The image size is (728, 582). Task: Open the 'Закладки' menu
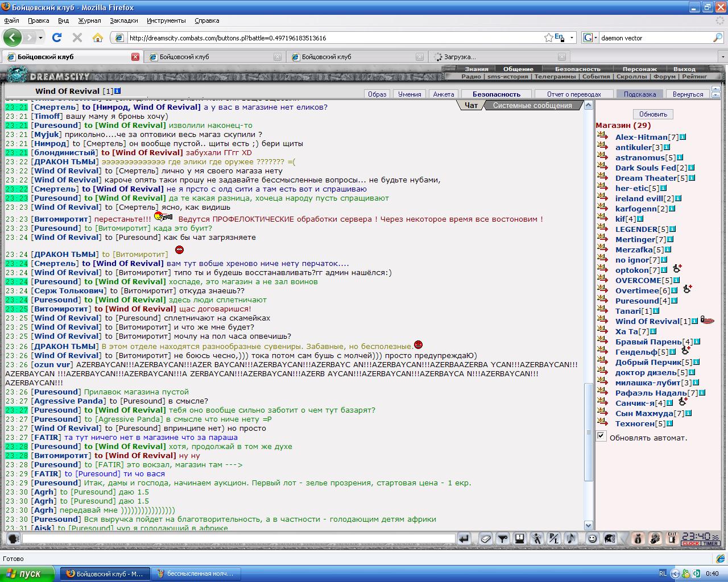coord(124,20)
